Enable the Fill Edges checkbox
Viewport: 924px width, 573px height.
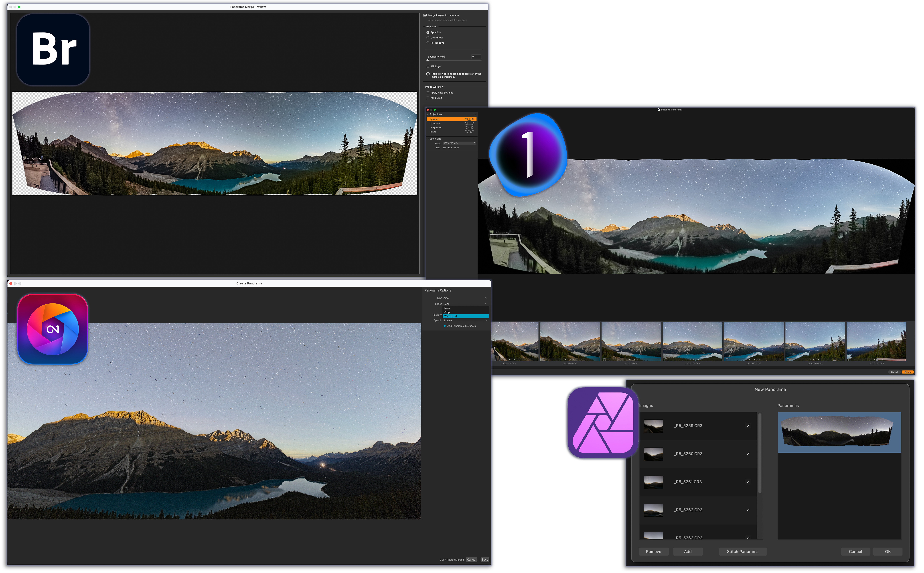coord(428,66)
